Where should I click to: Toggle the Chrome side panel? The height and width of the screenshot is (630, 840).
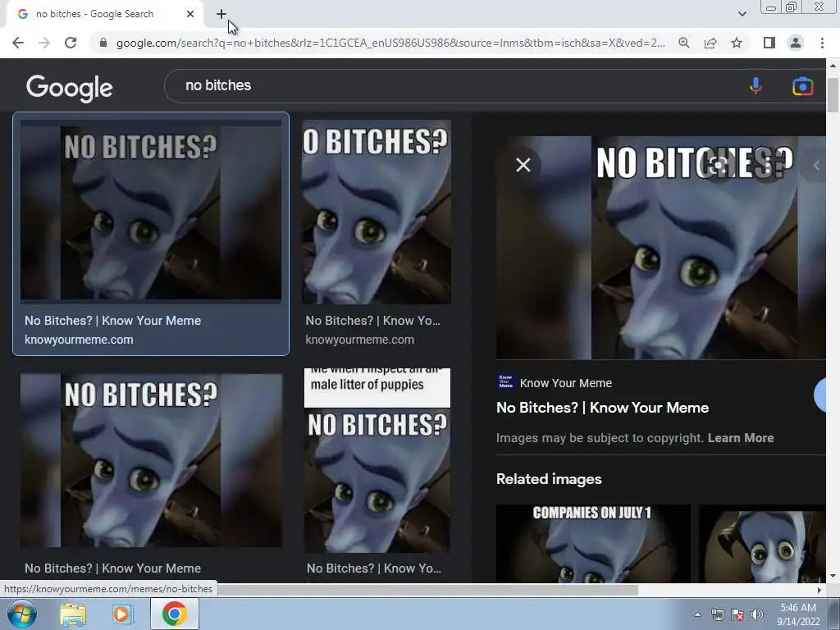point(769,43)
